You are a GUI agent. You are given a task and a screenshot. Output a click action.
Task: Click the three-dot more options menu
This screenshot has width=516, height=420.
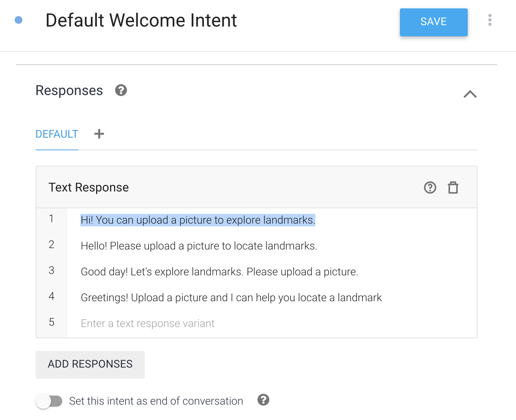coord(490,20)
